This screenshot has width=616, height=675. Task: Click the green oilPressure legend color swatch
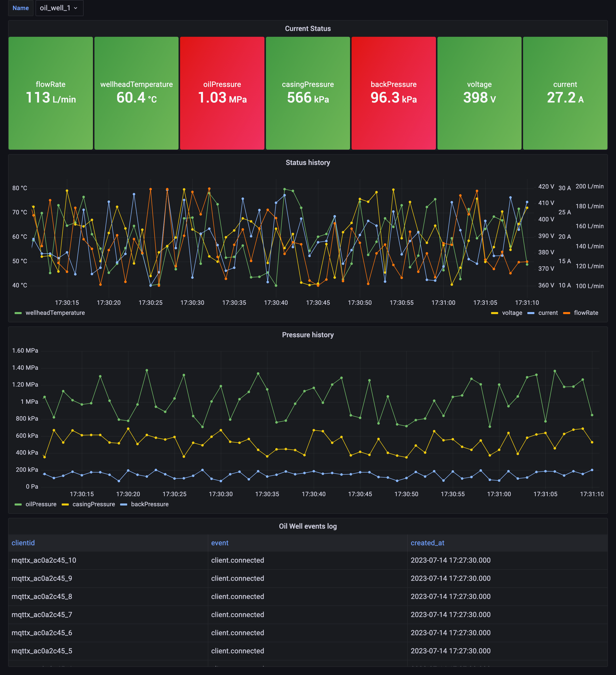pos(18,504)
